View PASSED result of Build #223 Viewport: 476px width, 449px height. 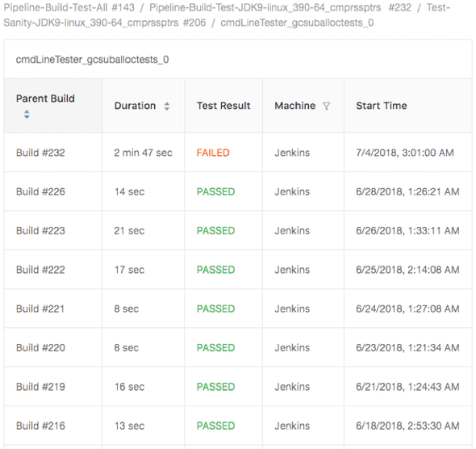click(215, 231)
